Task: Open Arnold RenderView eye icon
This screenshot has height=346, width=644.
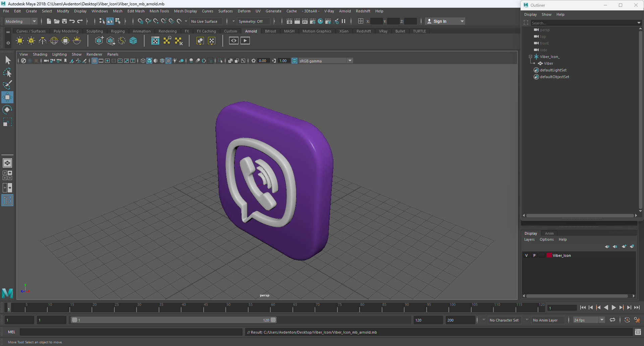Action: [x=234, y=41]
